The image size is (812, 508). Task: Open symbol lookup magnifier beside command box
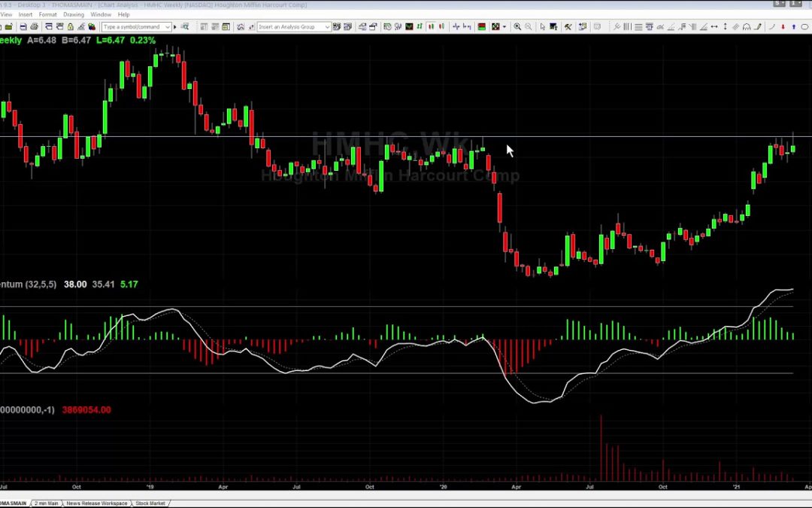(185, 26)
